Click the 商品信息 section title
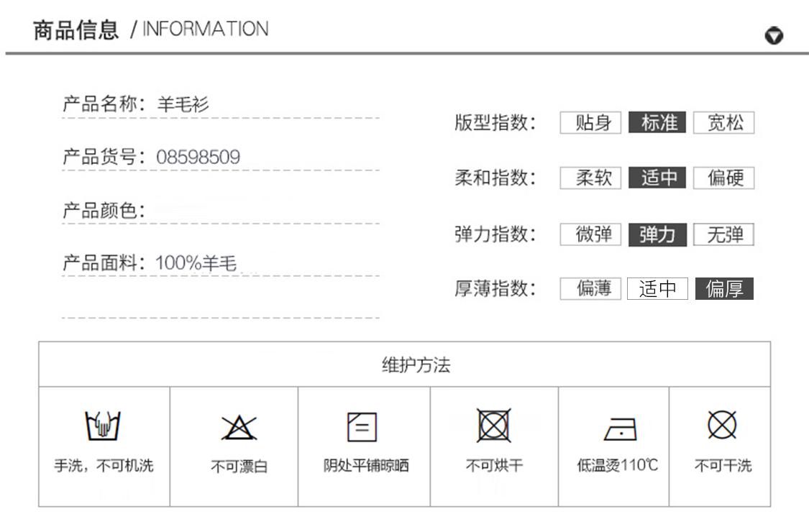809x532 pixels. tap(76, 30)
